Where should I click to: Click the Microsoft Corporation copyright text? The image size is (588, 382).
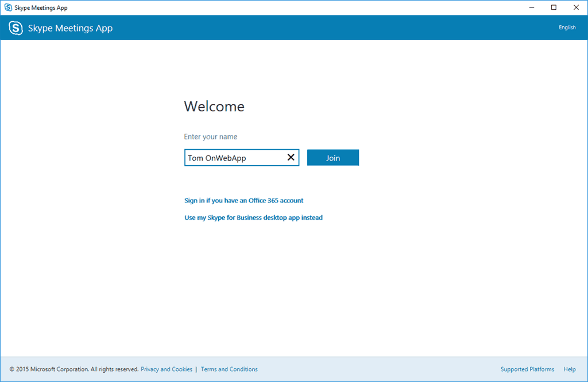74,369
